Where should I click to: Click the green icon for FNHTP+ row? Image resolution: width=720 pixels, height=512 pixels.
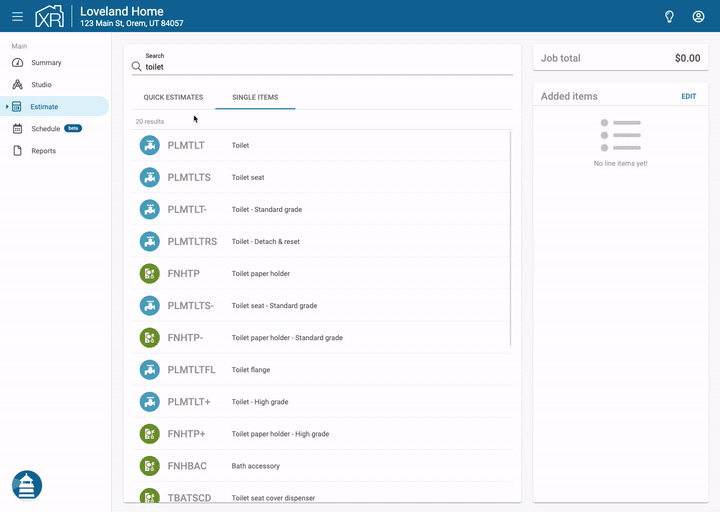point(150,434)
